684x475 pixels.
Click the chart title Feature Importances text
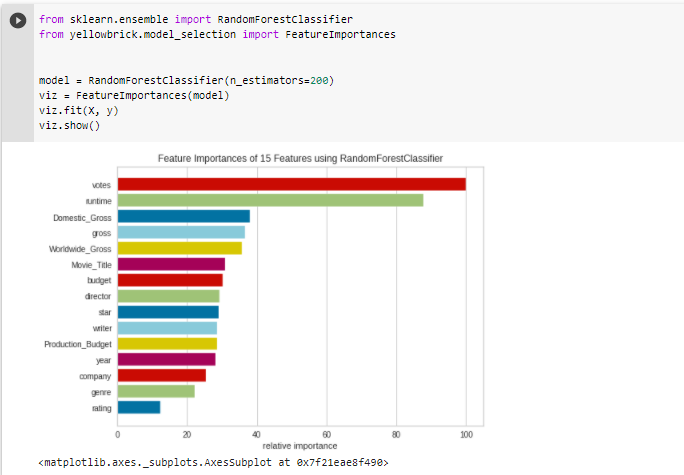click(300, 158)
